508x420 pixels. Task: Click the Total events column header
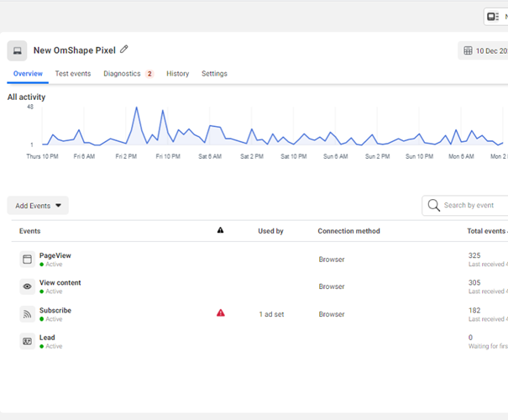(x=487, y=231)
